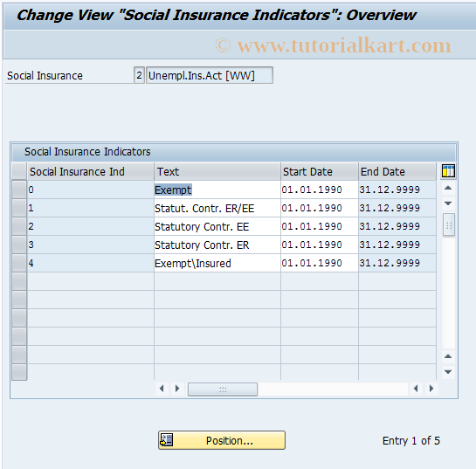
Task: Click the indicator value 0 cell
Action: pyautogui.click(x=91, y=190)
